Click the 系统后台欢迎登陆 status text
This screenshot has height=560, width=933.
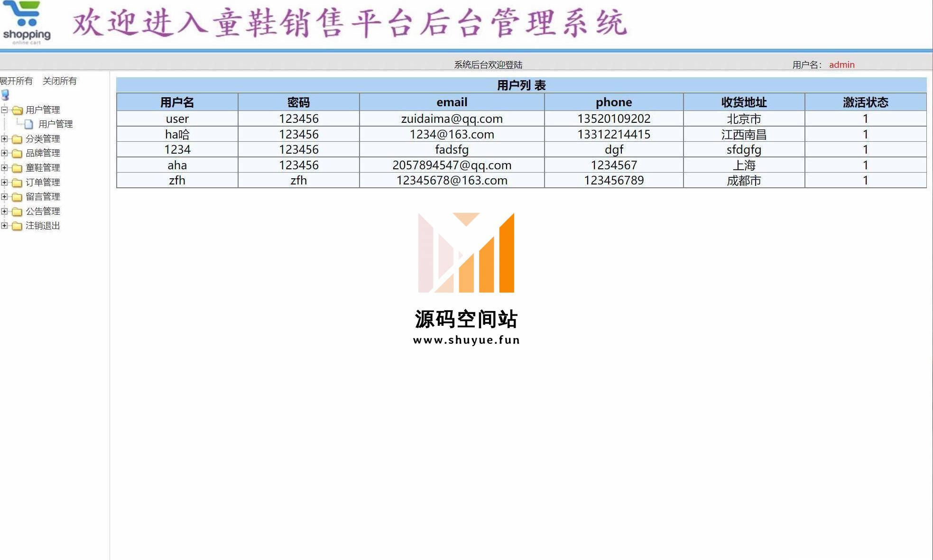(488, 64)
